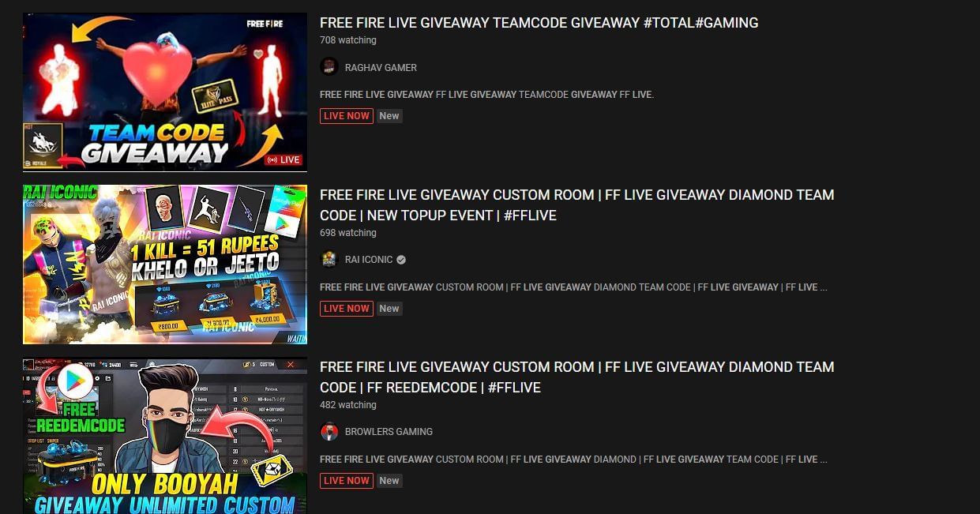This screenshot has height=514, width=980.
Task: Click the RAGHAV GAMER channel avatar icon
Action: [329, 67]
